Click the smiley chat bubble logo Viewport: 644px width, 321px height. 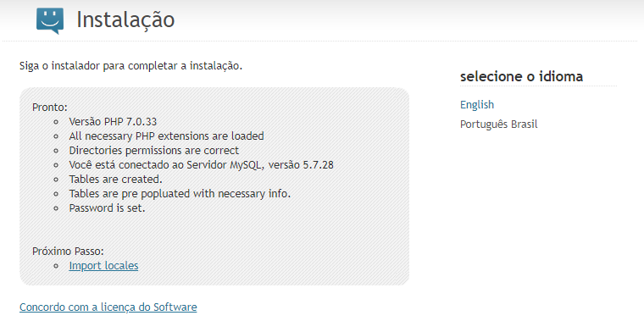click(50, 20)
